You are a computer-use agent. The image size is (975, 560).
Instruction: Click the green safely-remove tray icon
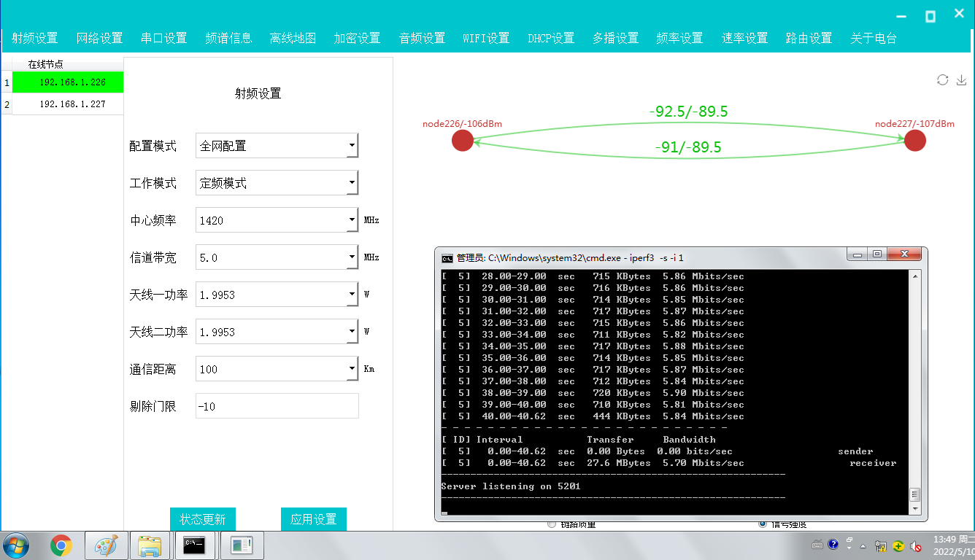[x=898, y=545]
